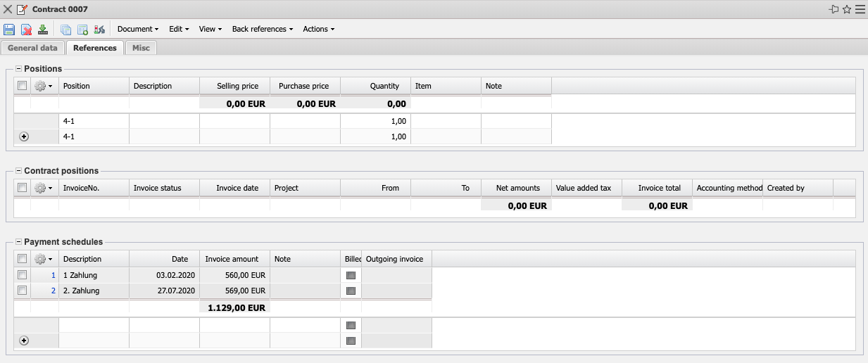This screenshot has height=363, width=868.
Task: Add a new row in Positions table
Action: [24, 136]
